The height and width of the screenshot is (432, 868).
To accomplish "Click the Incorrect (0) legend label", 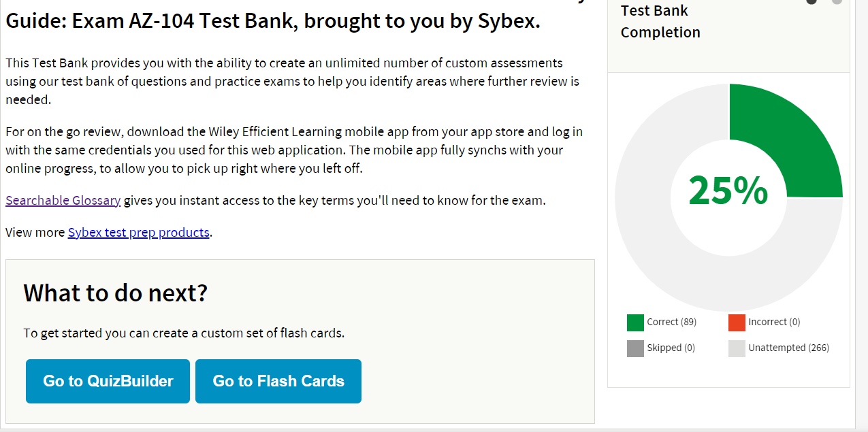I will coord(774,322).
